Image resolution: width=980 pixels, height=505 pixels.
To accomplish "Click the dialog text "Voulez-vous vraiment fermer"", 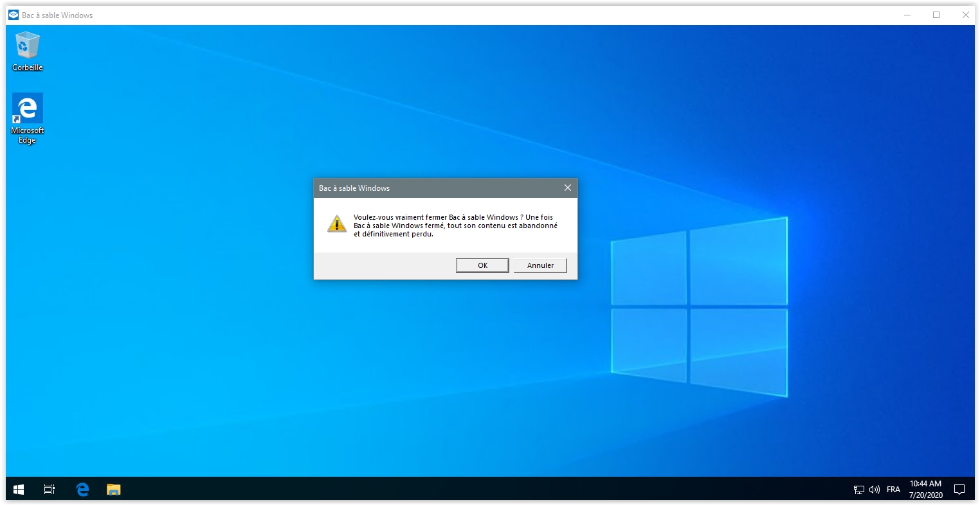I will 399,217.
